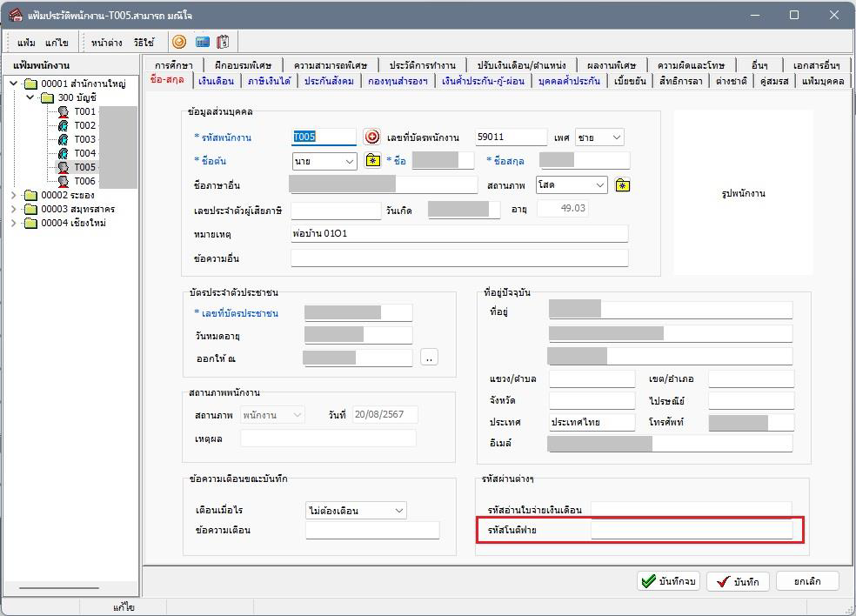Click the บันทึกจบ button
Viewport: 856px width, 616px height.
click(x=668, y=581)
